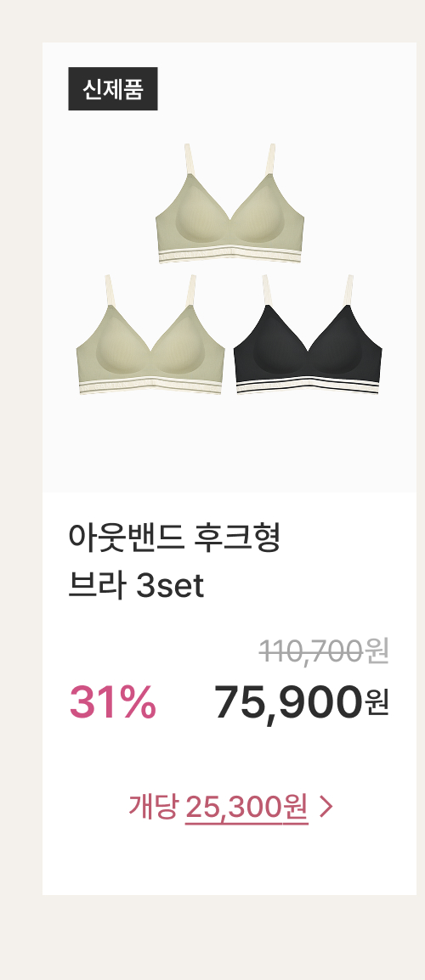
Task: Select the top khaki bra image
Action: (x=229, y=203)
